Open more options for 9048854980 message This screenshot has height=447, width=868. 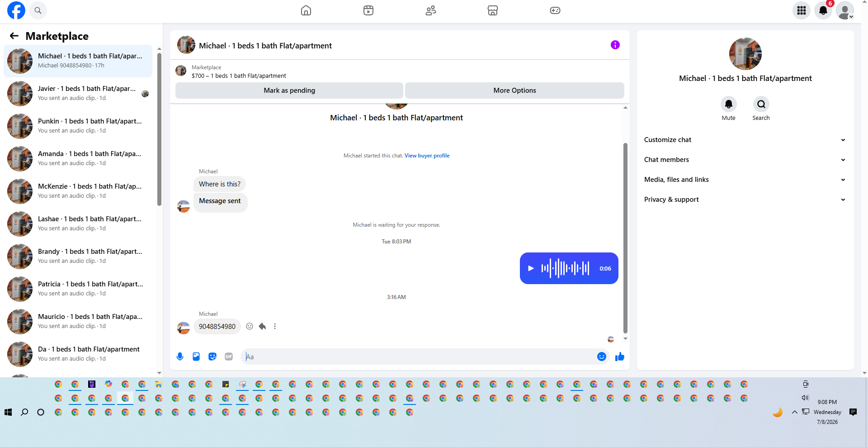pyautogui.click(x=275, y=326)
